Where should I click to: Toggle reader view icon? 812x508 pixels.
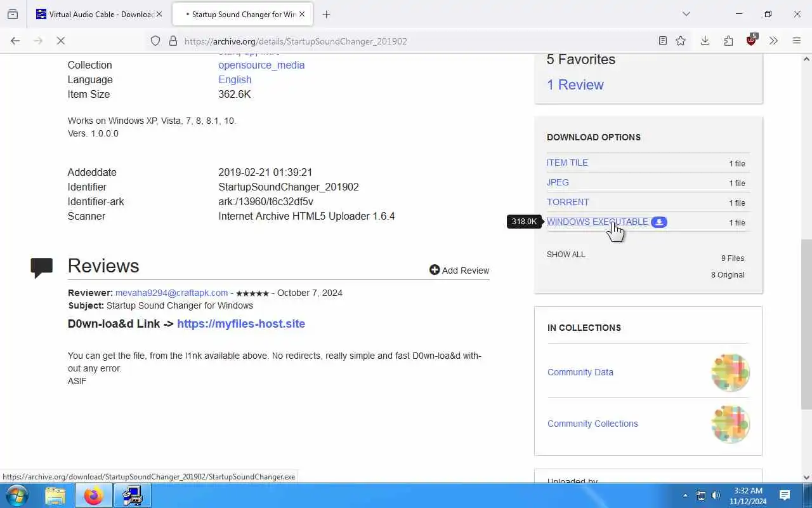tap(662, 41)
